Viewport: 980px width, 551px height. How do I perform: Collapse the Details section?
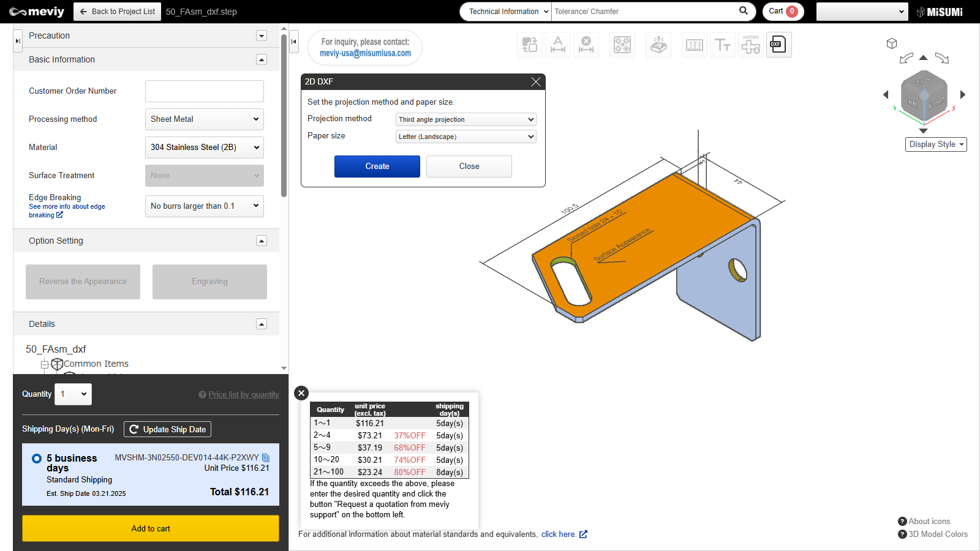tap(262, 324)
